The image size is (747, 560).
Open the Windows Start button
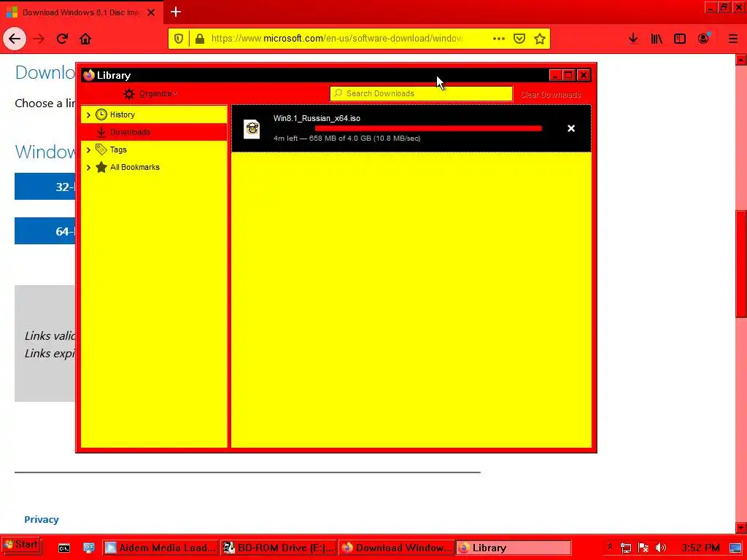(21, 545)
